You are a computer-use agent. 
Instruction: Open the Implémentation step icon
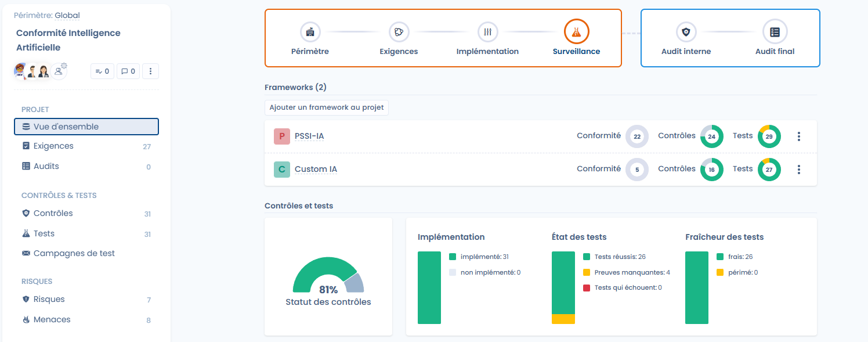click(x=487, y=32)
